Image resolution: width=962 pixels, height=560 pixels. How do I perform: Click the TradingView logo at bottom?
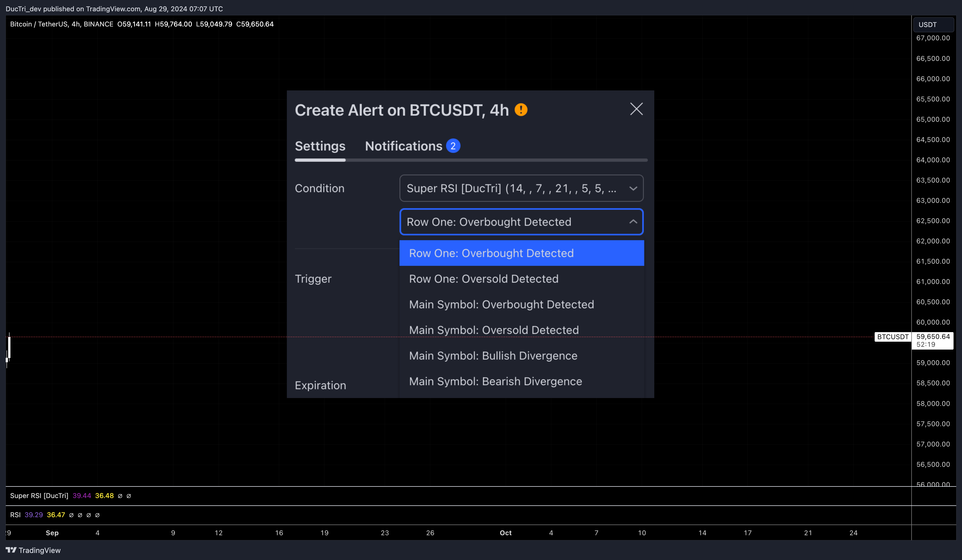click(33, 550)
